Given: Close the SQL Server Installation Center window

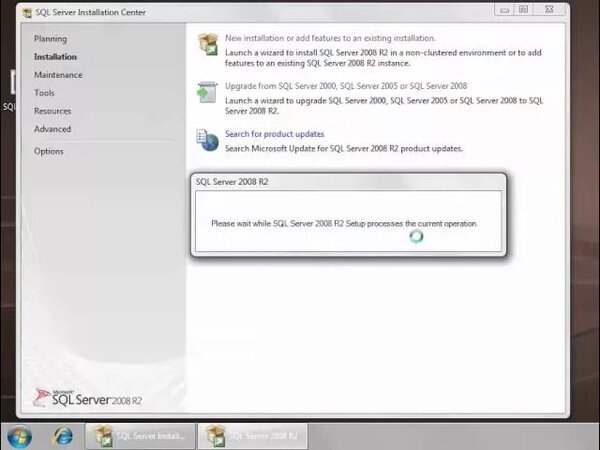Looking at the screenshot, I should 549,10.
